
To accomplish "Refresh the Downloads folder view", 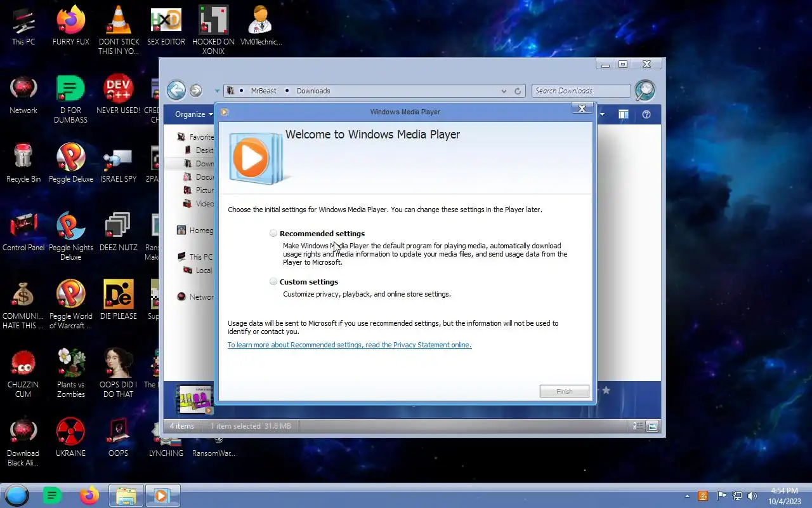I will (518, 91).
